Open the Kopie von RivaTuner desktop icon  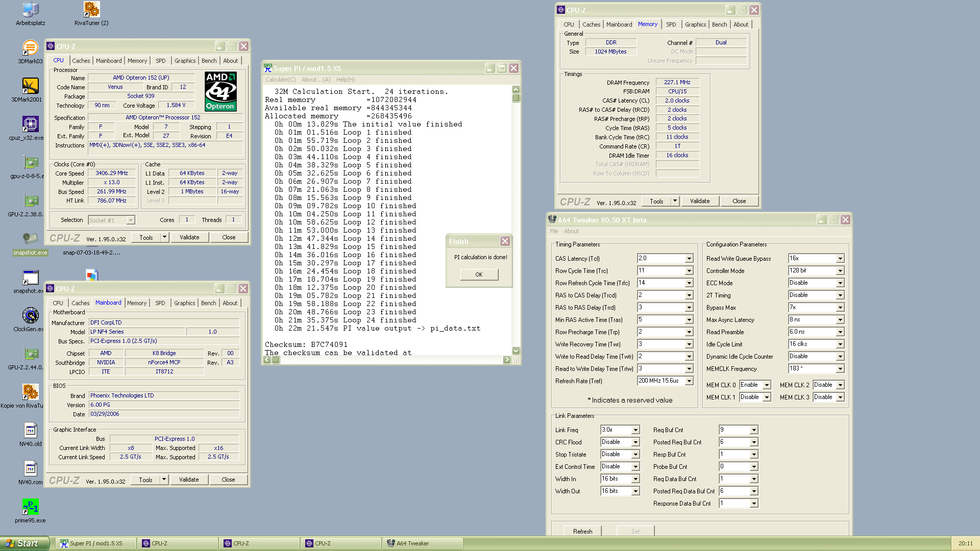tap(30, 396)
